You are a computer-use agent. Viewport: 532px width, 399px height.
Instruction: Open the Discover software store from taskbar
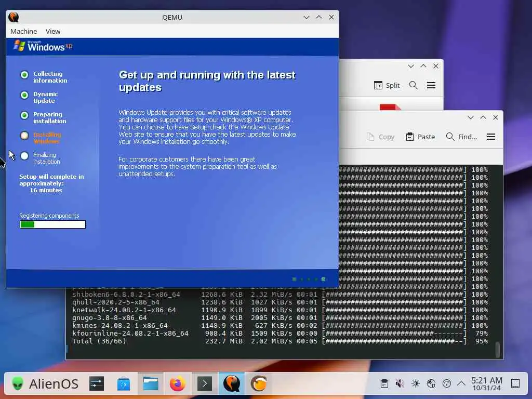[x=124, y=384]
